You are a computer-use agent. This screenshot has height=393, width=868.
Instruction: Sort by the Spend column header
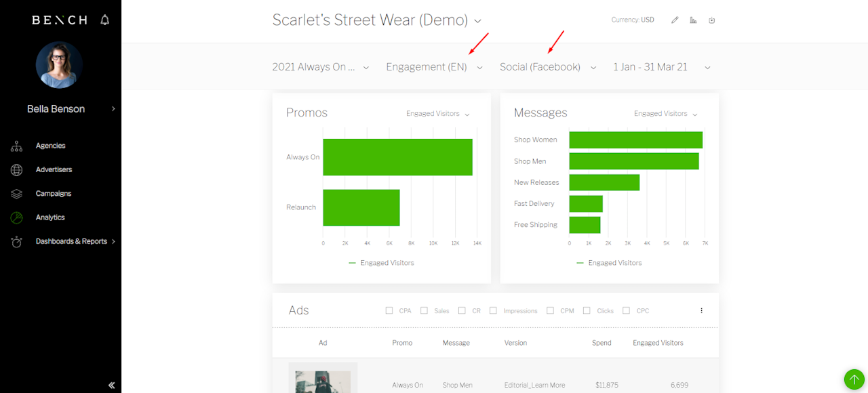[601, 343]
